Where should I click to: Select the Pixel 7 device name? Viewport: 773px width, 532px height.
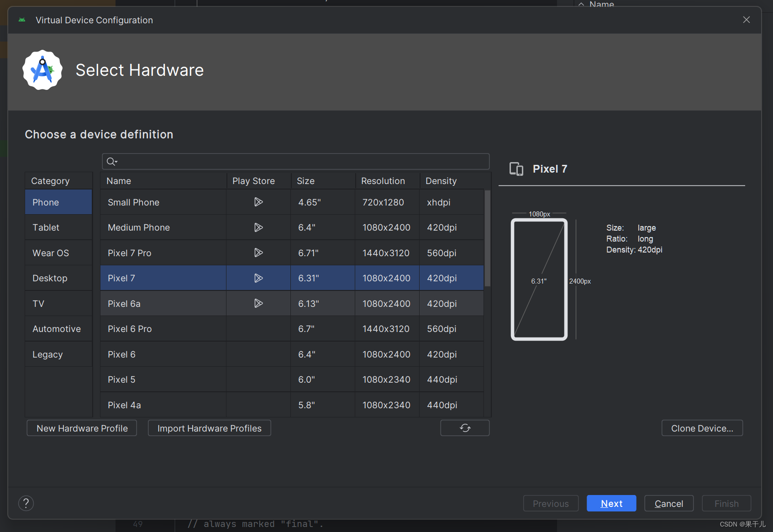(x=121, y=278)
